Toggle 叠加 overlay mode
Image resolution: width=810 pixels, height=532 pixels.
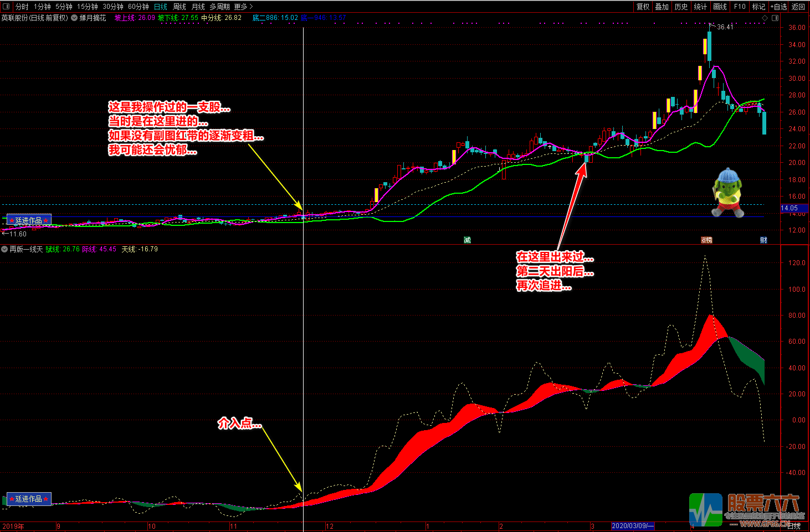662,7
